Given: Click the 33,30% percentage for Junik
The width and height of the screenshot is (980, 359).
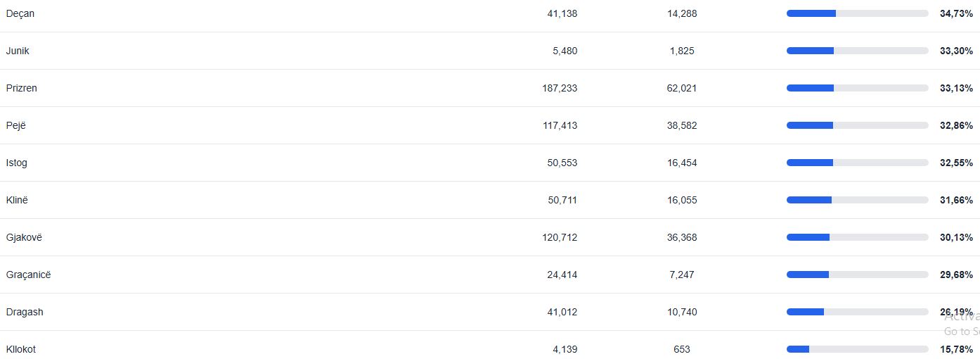Looking at the screenshot, I should [x=956, y=51].
